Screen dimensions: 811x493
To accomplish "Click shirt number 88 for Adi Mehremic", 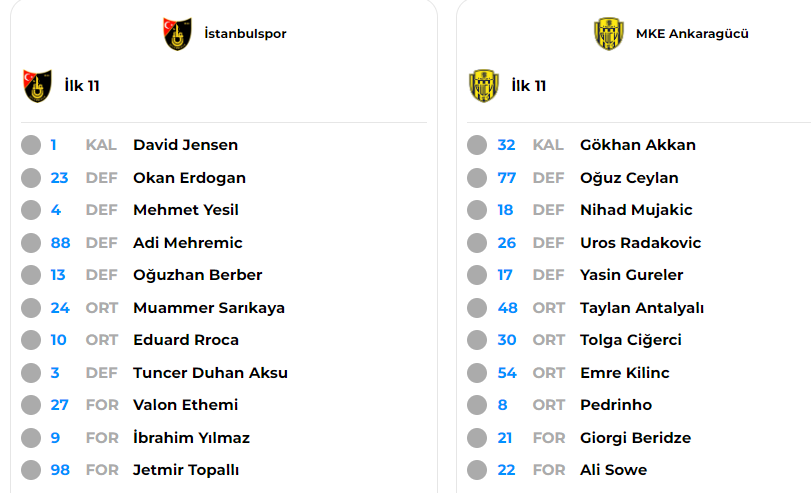I will coord(60,243).
